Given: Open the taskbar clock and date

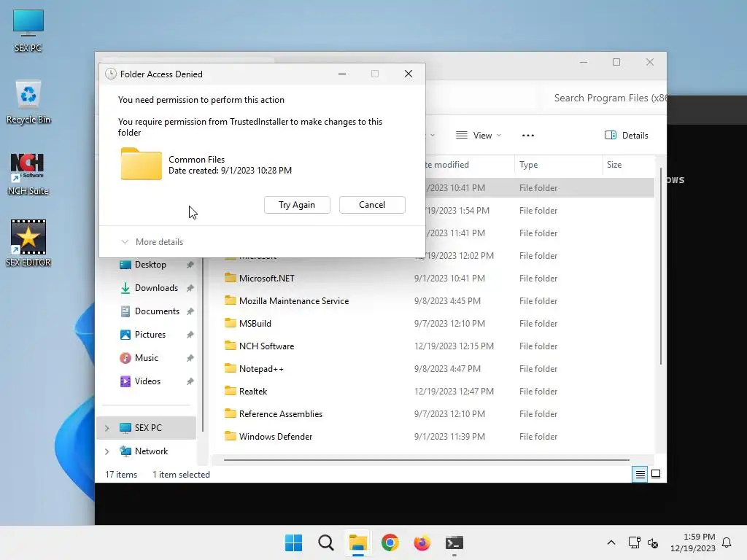Looking at the screenshot, I should coord(693,542).
